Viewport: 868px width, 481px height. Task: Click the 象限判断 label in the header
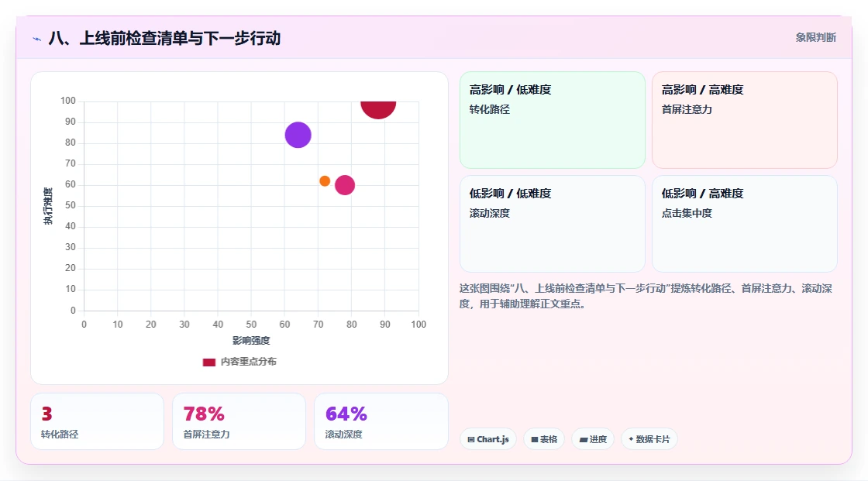point(815,37)
